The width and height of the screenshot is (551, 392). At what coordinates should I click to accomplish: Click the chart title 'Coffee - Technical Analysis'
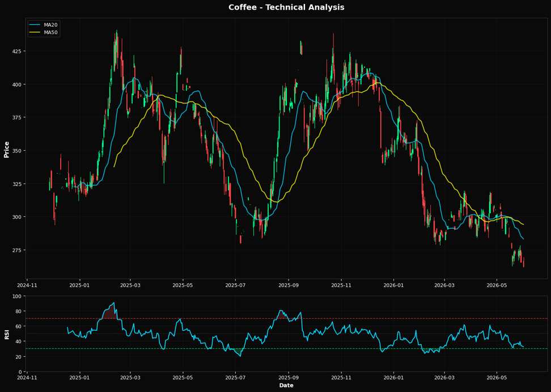(286, 7)
